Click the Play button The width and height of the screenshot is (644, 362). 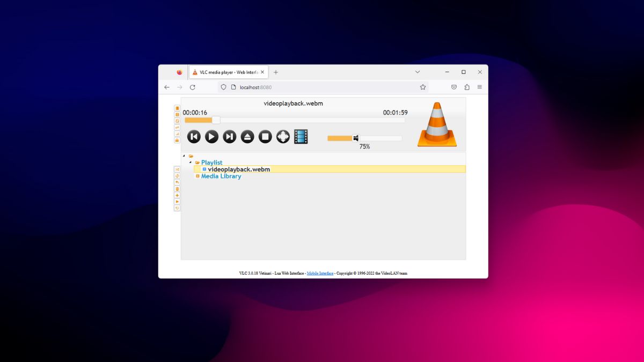coord(211,136)
